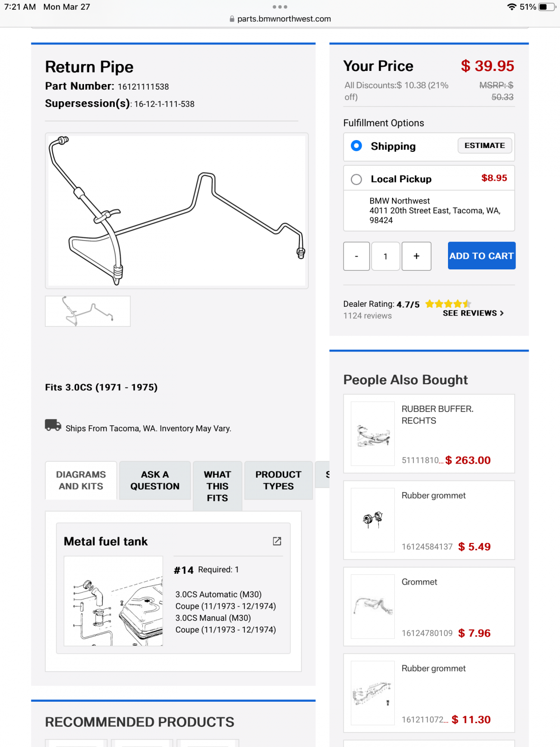
Task: Decrease the quantity with the minus button
Action: pyautogui.click(x=357, y=256)
